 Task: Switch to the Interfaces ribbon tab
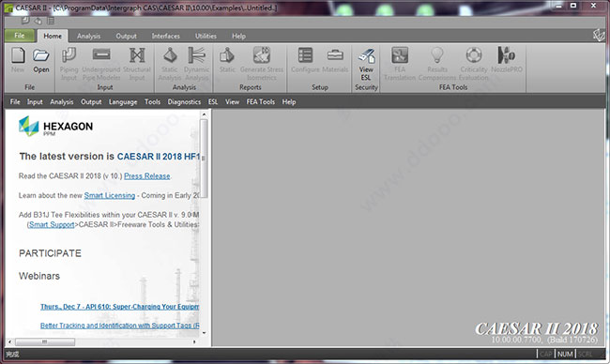(166, 36)
